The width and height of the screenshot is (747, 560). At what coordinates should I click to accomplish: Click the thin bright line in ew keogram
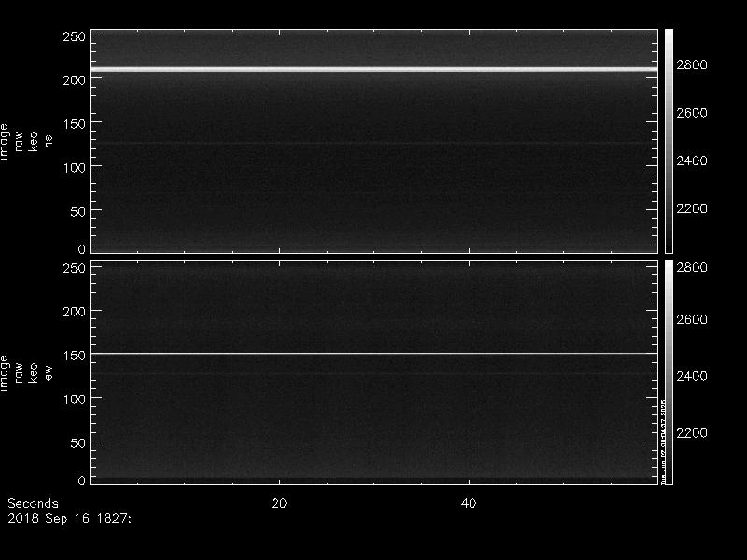pyautogui.click(x=374, y=354)
